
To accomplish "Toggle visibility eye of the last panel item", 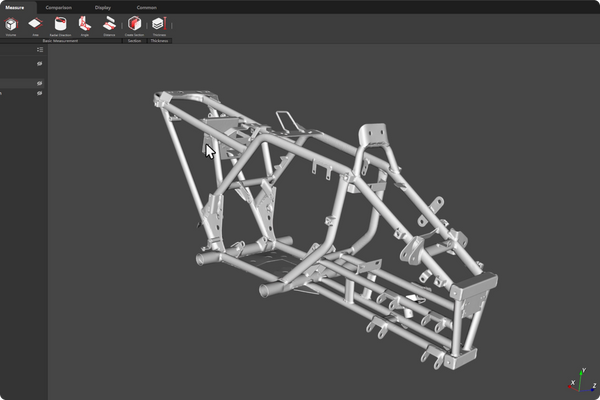I will 40,93.
